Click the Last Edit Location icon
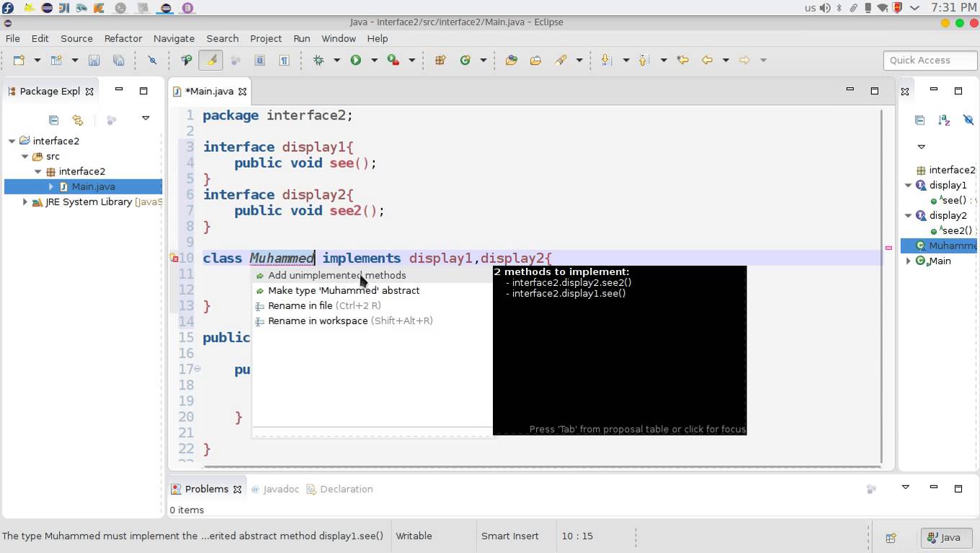980x553 pixels. pos(682,60)
